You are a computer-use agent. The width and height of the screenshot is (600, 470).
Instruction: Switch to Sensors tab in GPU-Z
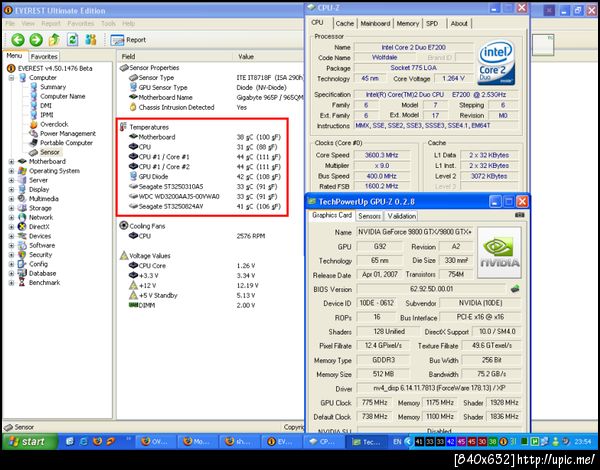coord(369,216)
